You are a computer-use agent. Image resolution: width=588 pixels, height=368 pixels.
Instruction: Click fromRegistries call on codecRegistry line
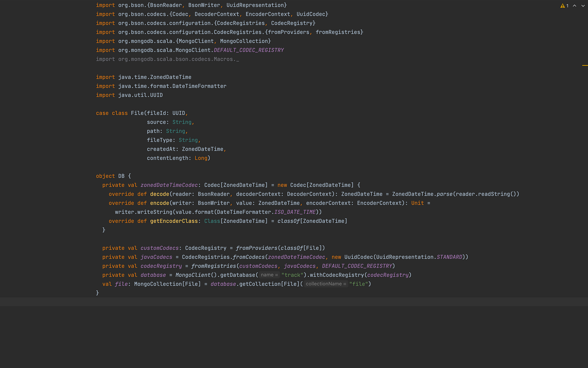click(x=214, y=266)
